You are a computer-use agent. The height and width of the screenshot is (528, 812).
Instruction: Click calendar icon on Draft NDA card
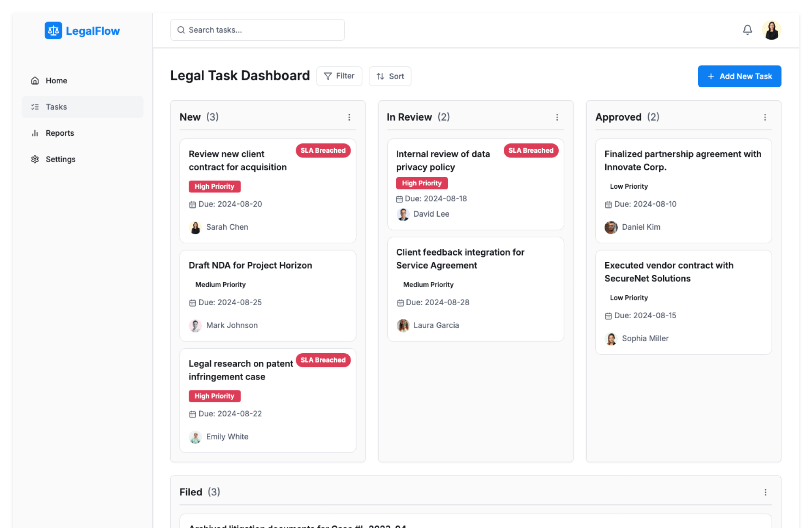(x=192, y=302)
